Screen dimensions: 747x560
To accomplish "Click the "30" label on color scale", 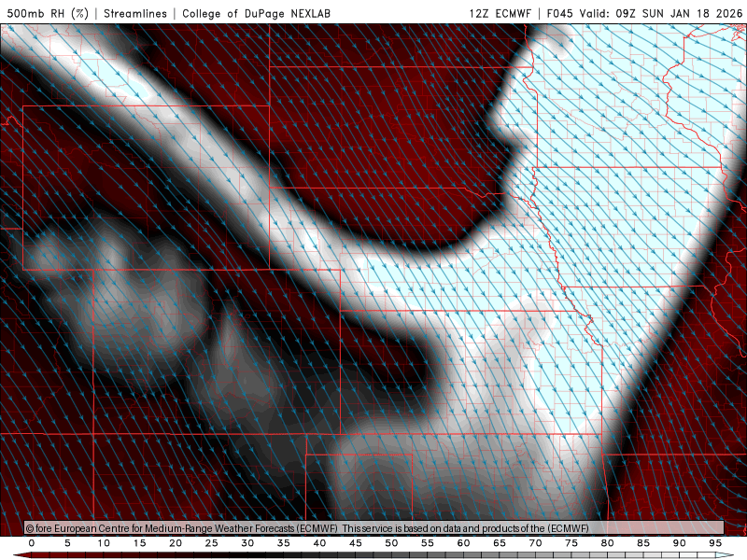I will [x=247, y=543].
